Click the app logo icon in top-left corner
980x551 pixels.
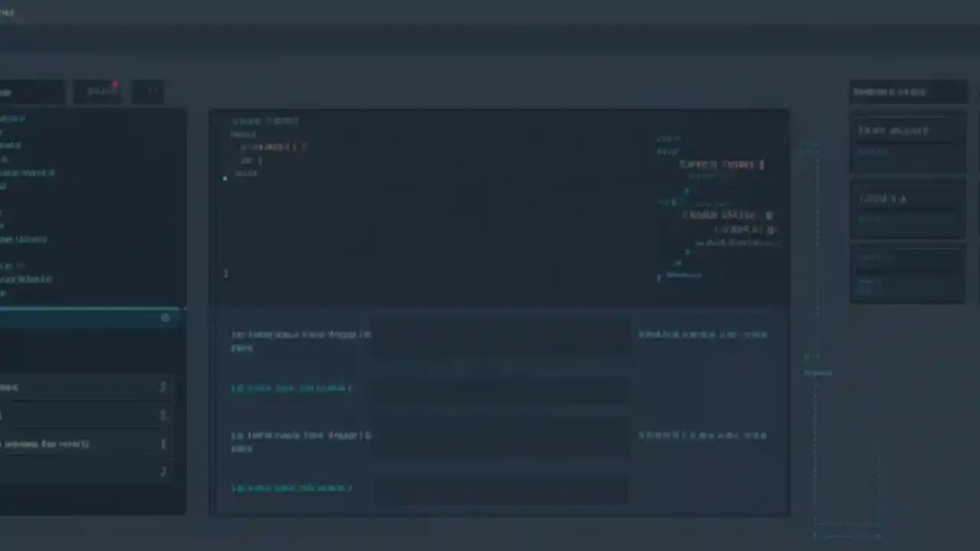point(8,11)
